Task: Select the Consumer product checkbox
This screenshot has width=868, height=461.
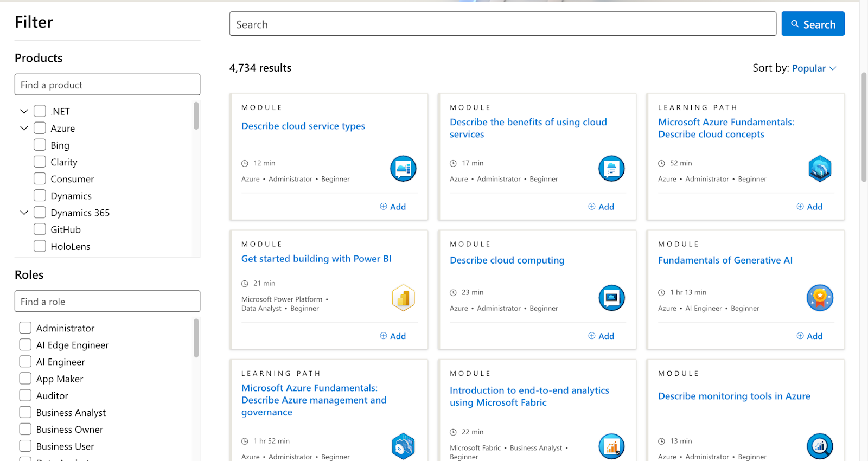Action: click(40, 178)
